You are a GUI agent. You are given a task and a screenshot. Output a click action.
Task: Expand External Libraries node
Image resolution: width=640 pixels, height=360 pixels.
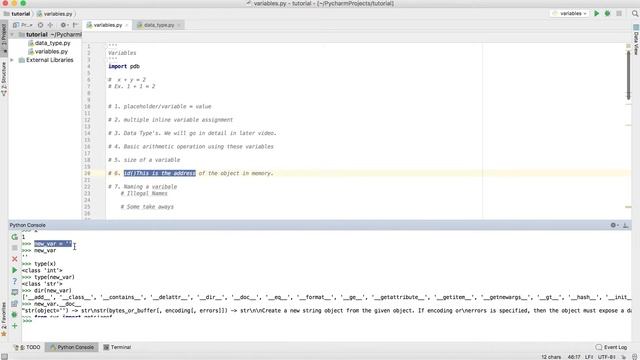[12, 60]
